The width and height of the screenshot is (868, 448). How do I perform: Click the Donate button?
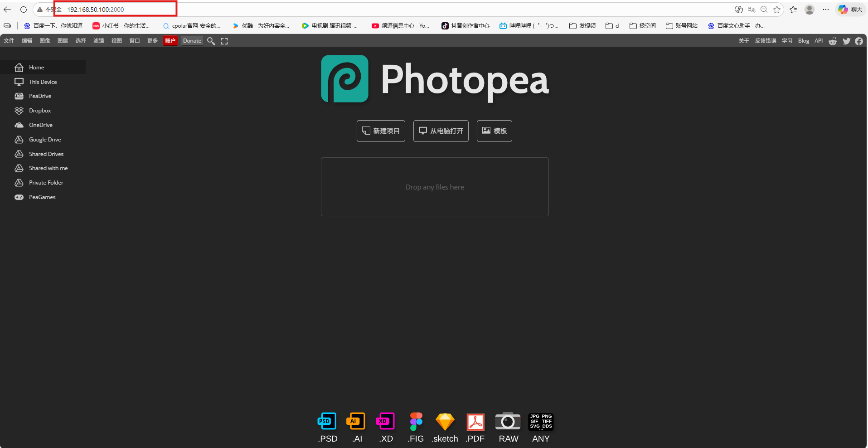(192, 41)
